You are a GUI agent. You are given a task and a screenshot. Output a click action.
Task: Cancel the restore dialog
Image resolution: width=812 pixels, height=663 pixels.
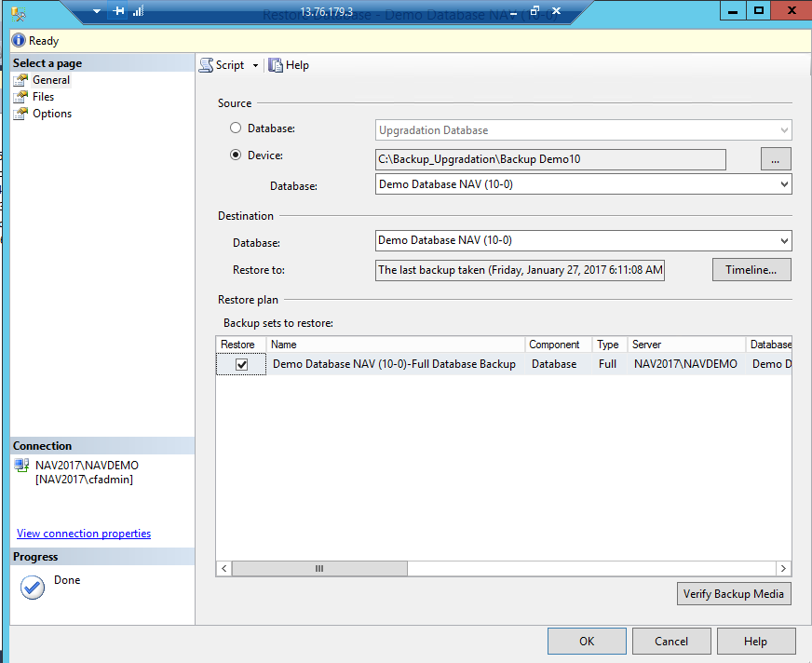671,642
